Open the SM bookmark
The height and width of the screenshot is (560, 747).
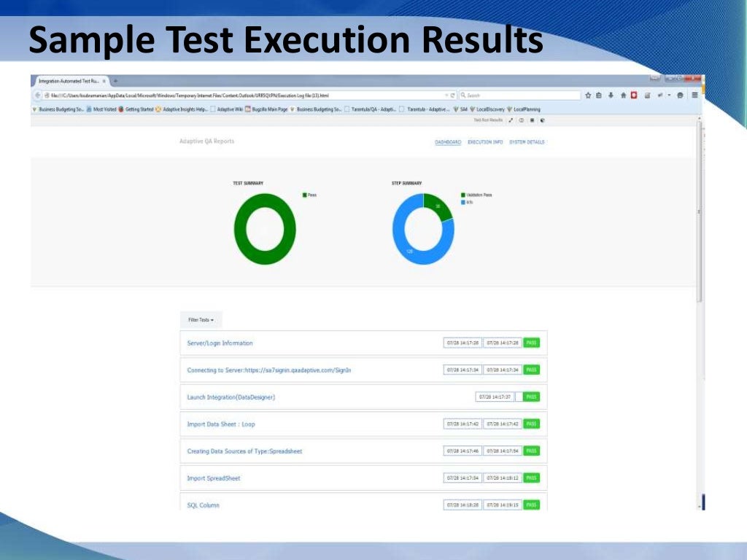point(460,109)
